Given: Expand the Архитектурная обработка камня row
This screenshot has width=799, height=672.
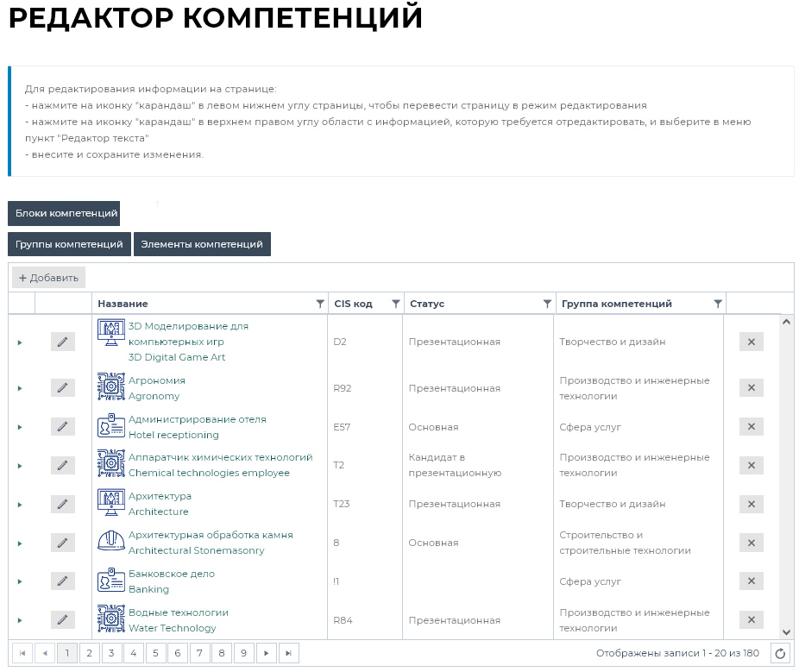Looking at the screenshot, I should (20, 543).
